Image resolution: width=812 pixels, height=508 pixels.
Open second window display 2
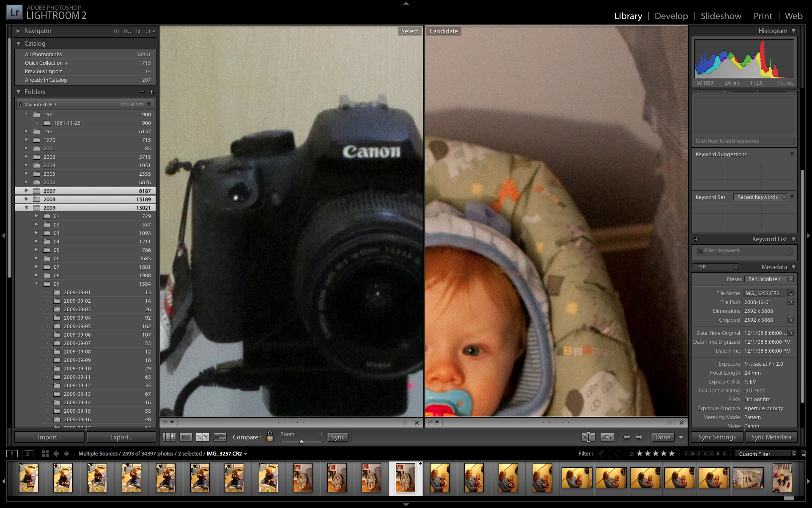click(x=27, y=454)
